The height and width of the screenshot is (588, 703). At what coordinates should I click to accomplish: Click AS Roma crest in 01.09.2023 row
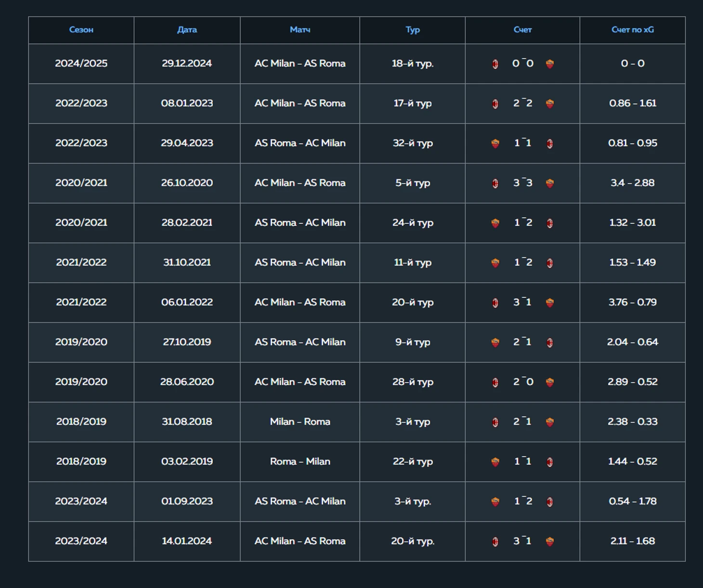click(495, 502)
